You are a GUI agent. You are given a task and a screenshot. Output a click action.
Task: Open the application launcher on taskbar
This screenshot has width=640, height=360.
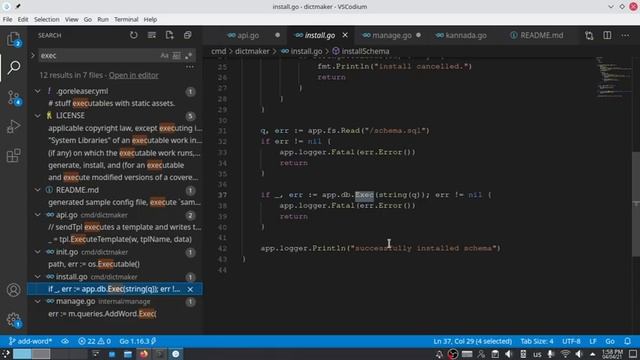click(6, 354)
